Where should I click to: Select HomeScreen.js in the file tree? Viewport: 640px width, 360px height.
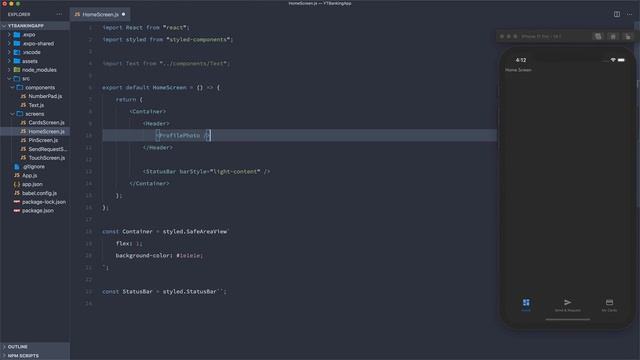[x=35, y=131]
